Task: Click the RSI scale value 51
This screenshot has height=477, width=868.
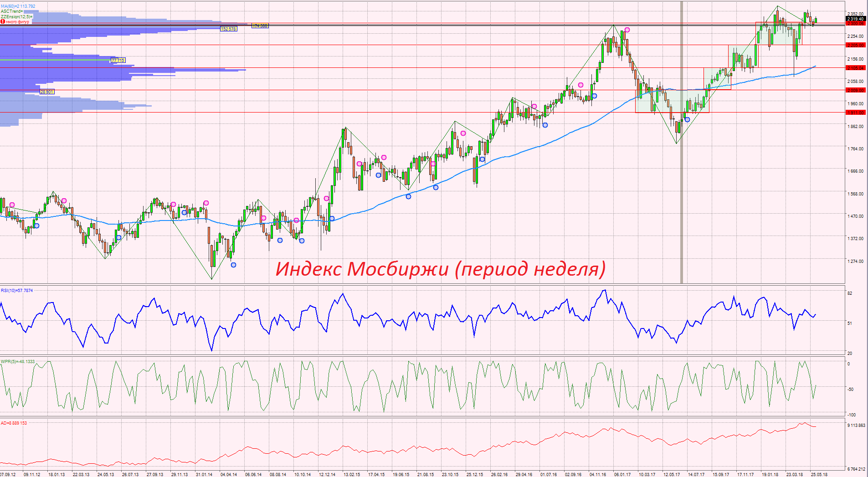Action: pos(850,323)
